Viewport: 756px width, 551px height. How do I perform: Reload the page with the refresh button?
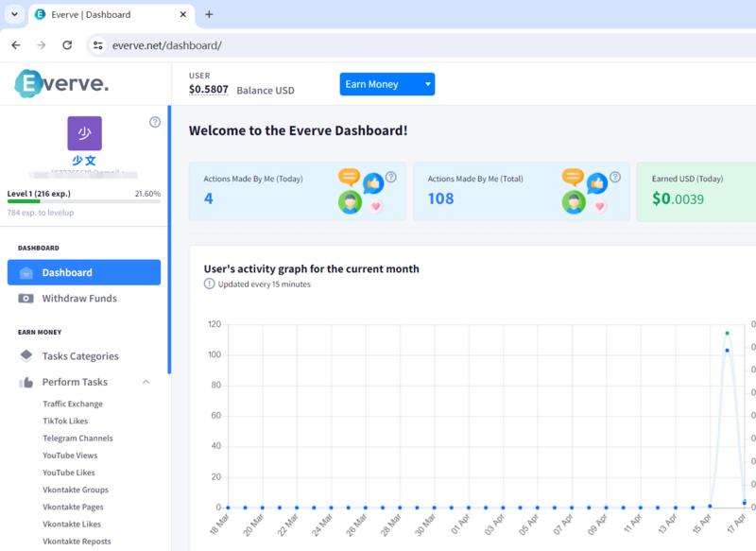tap(67, 44)
